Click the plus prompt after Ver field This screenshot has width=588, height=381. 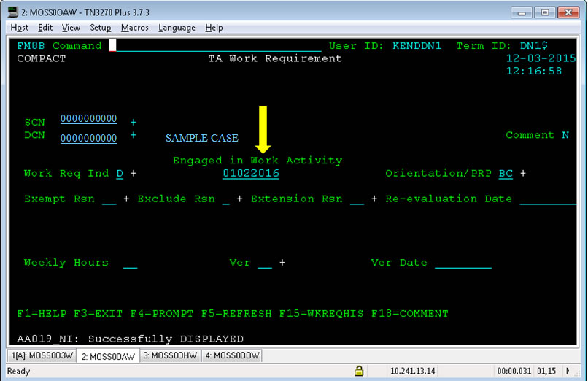click(x=282, y=263)
